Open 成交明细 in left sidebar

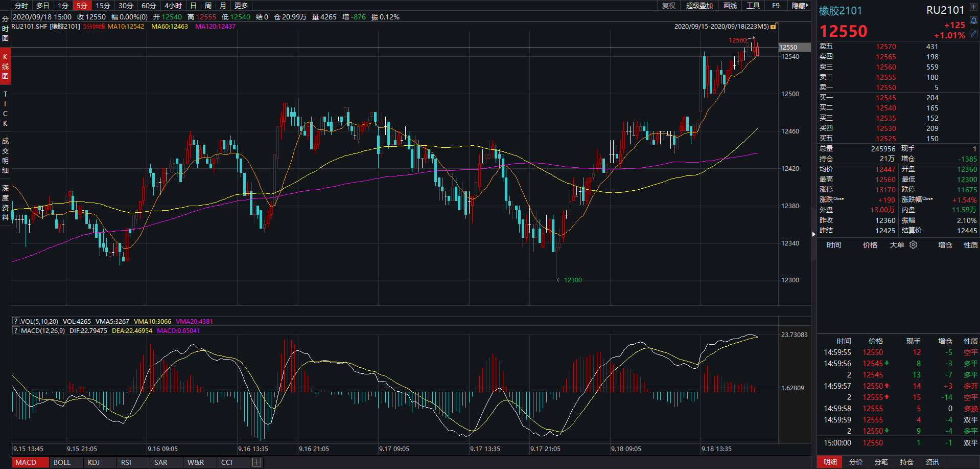pyautogui.click(x=5, y=155)
